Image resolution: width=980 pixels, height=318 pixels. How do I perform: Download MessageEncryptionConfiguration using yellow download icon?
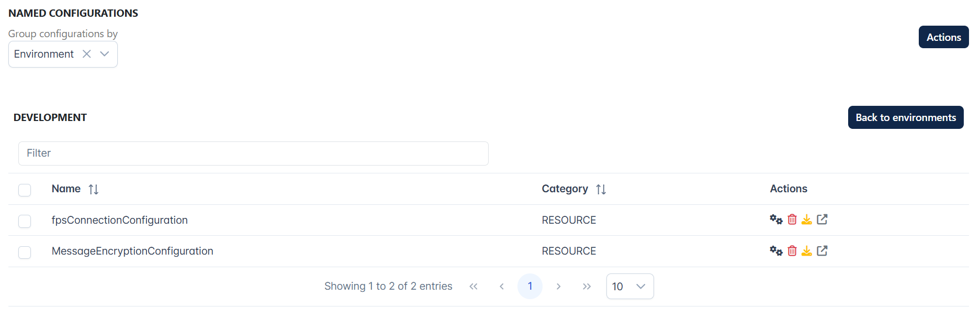pyautogui.click(x=807, y=251)
